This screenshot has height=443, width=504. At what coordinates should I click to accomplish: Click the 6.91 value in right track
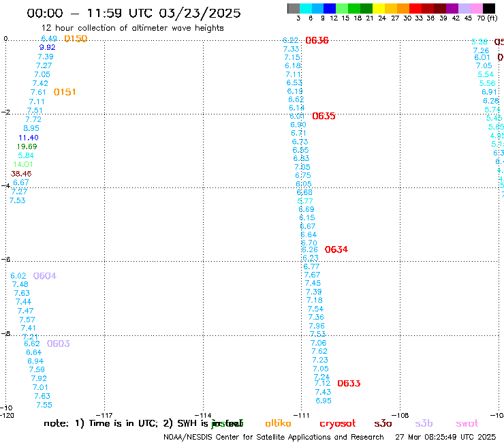(489, 92)
